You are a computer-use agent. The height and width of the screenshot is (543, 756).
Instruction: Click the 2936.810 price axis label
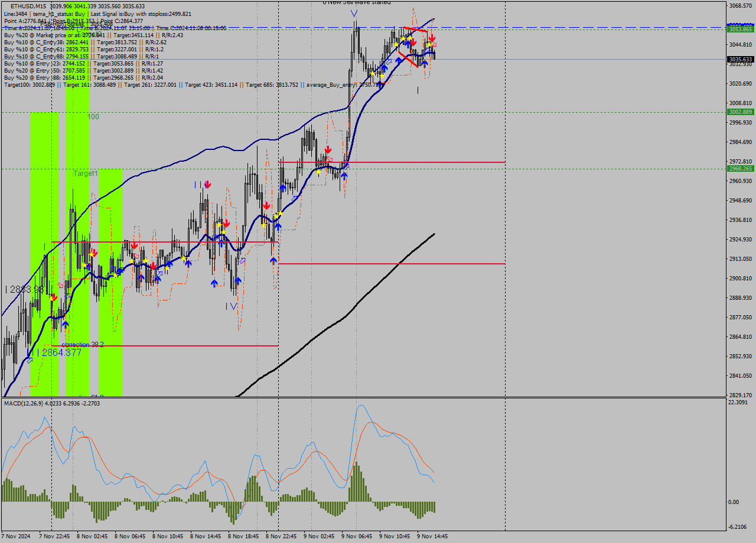(x=740, y=220)
